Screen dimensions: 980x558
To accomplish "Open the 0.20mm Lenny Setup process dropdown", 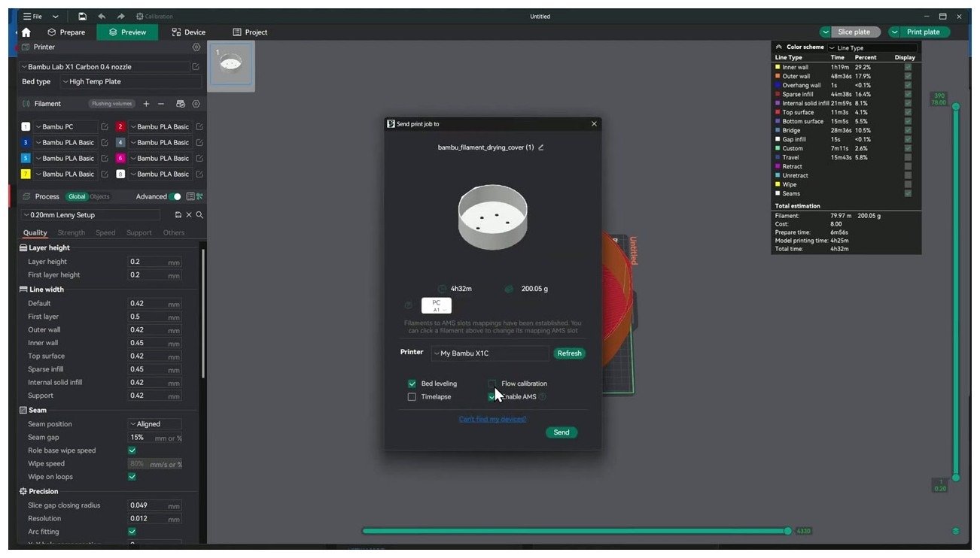I will (x=90, y=215).
